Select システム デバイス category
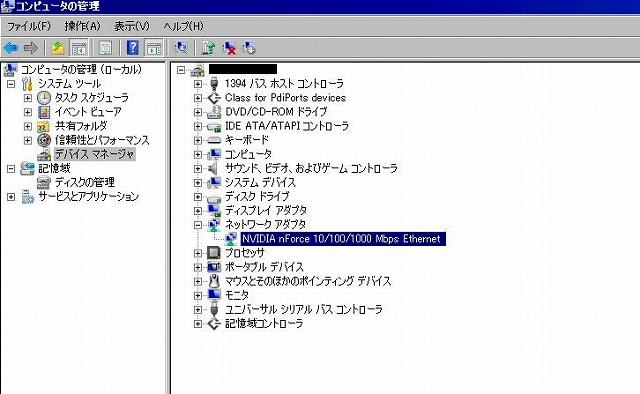The image size is (640, 394). (260, 183)
